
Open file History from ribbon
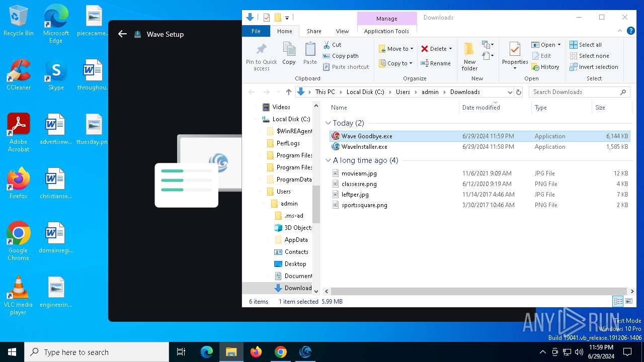tap(545, 67)
